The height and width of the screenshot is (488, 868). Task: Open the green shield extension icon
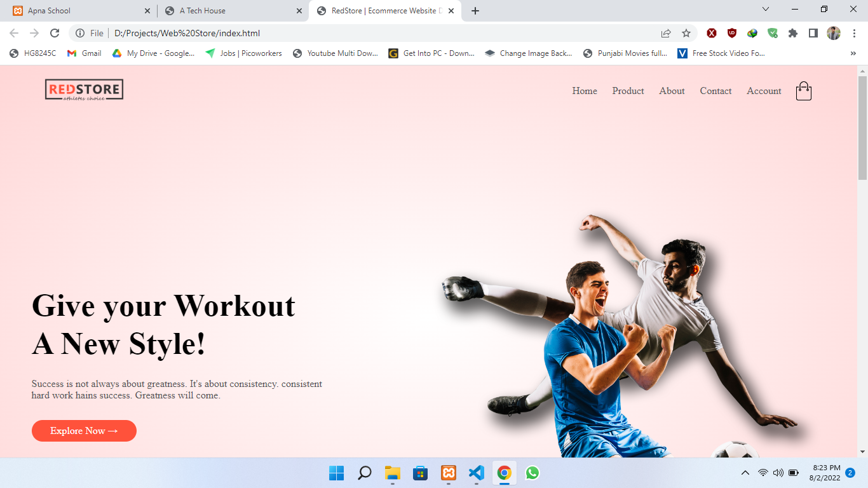coord(773,33)
